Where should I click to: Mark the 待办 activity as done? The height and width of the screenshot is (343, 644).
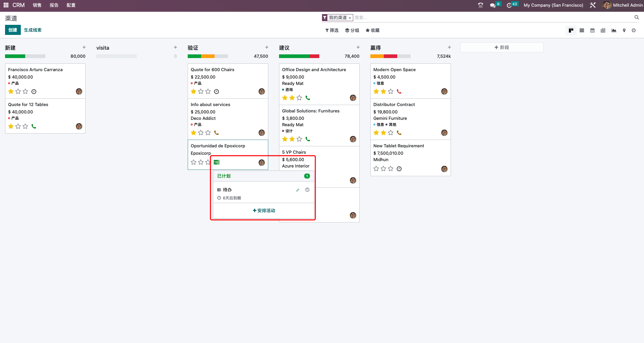[307, 190]
